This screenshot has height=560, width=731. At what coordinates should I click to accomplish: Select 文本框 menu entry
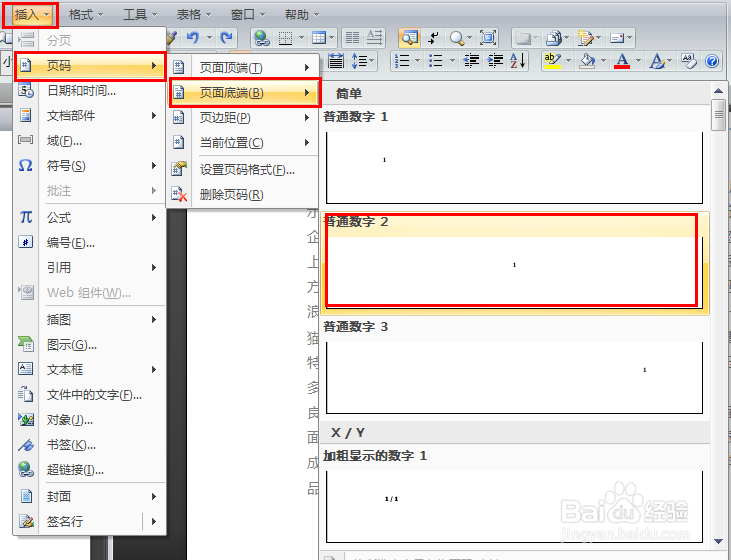point(90,370)
